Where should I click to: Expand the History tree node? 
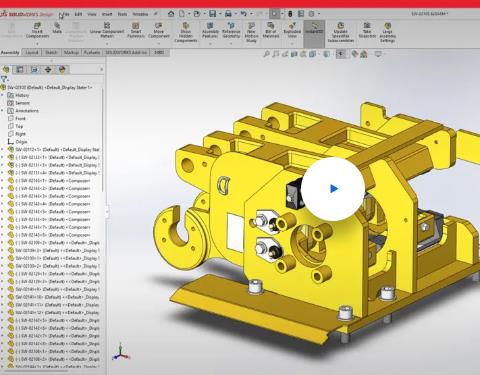pyautogui.click(x=3, y=95)
